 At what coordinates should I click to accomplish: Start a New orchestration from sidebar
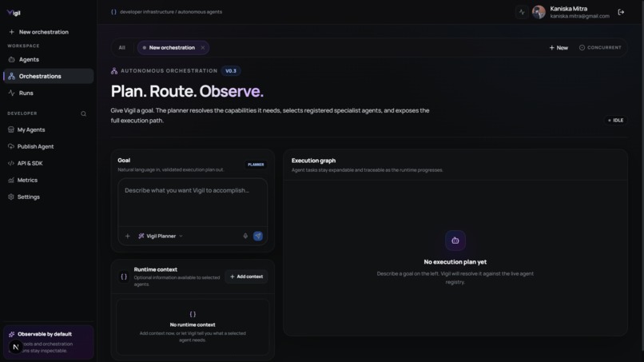click(39, 32)
